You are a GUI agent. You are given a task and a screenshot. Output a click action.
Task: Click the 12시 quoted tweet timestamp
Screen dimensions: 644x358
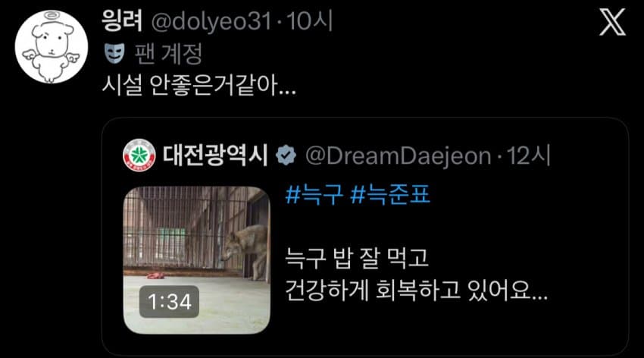(x=528, y=155)
